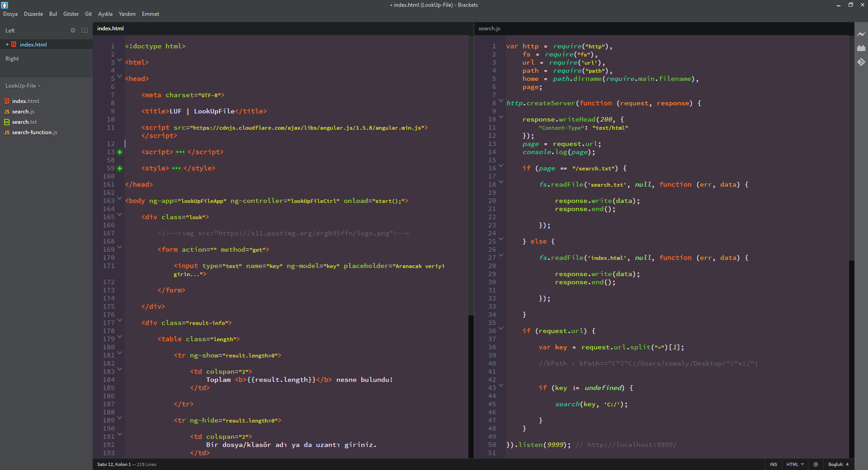Collapse the else block at search.js line 25
Screen dimensions: 868x470
501,239
